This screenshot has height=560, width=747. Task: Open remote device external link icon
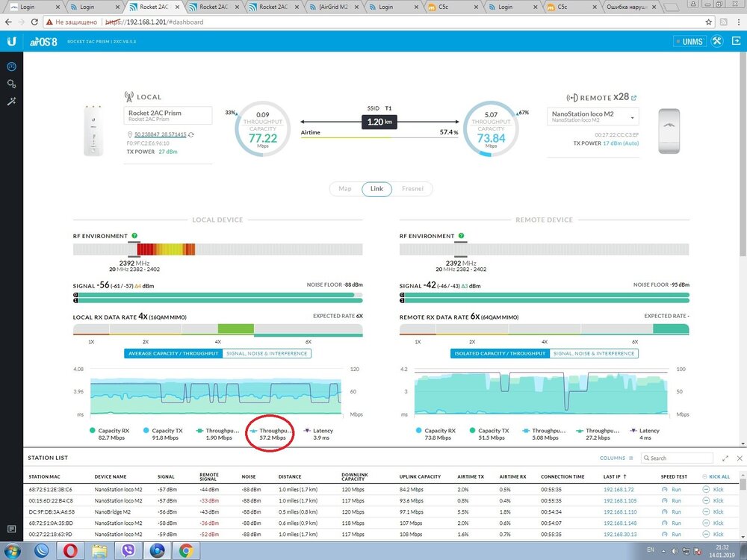pyautogui.click(x=634, y=98)
